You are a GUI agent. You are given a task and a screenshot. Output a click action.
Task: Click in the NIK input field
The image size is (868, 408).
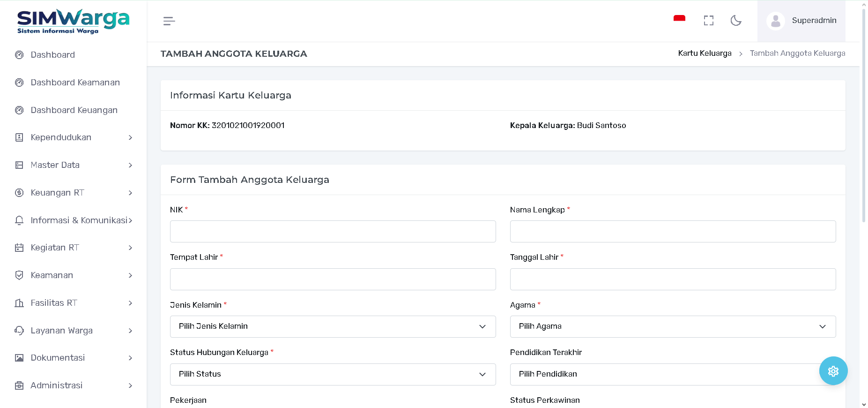333,232
